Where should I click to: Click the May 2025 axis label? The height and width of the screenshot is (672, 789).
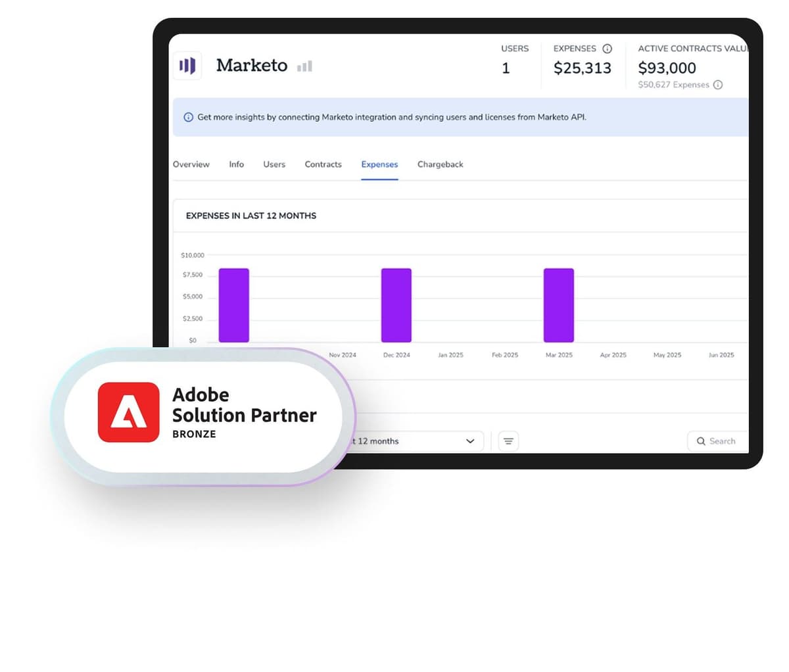pyautogui.click(x=667, y=355)
